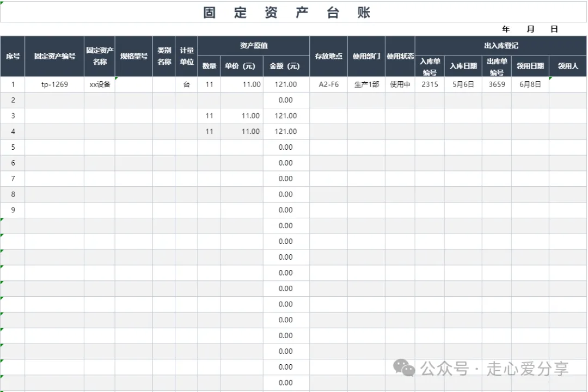This screenshot has width=588, height=392.
Task: Click the 金额 (元) sub-header
Action: click(x=286, y=66)
